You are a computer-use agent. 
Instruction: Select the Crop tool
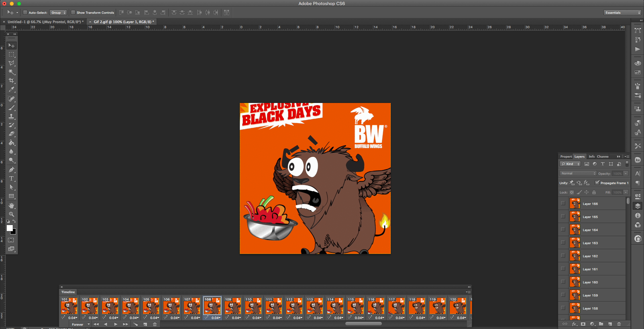tap(11, 80)
